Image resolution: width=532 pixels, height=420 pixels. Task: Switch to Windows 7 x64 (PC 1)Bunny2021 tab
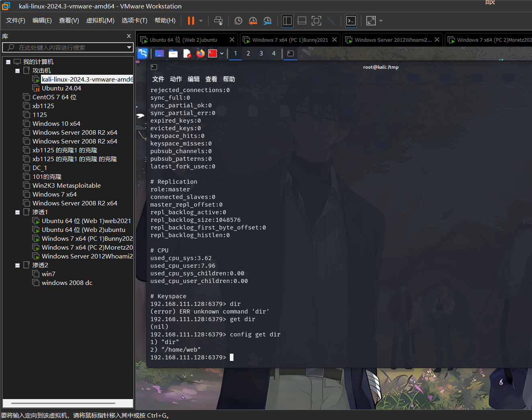point(290,40)
